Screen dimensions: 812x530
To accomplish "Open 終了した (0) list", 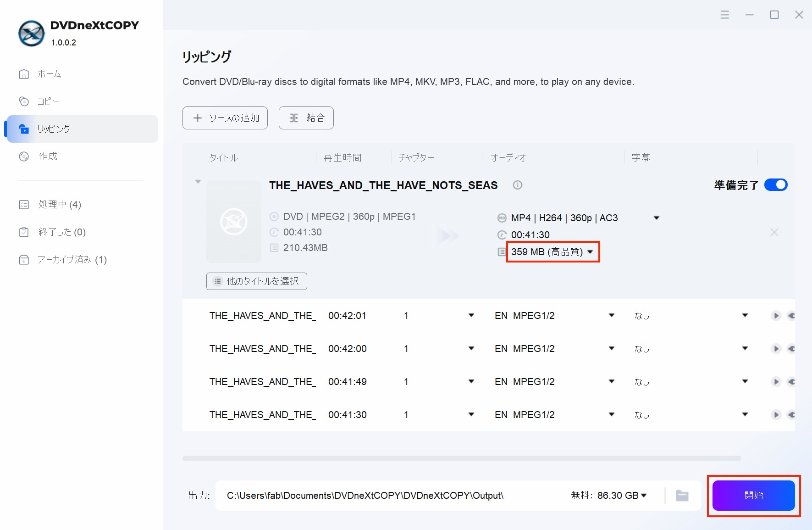I will tap(52, 232).
